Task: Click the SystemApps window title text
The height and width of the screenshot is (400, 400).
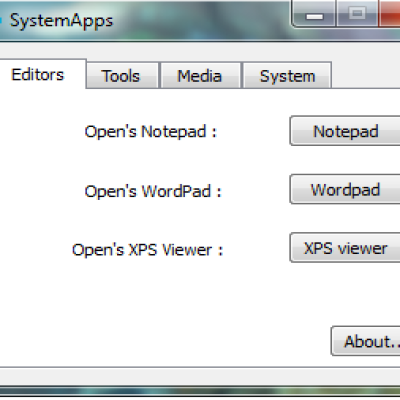Action: coord(61,21)
